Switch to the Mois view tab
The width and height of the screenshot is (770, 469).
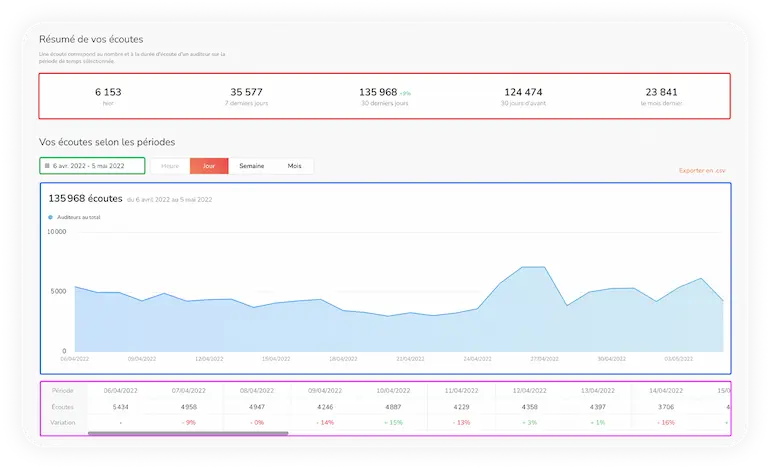pos(295,166)
